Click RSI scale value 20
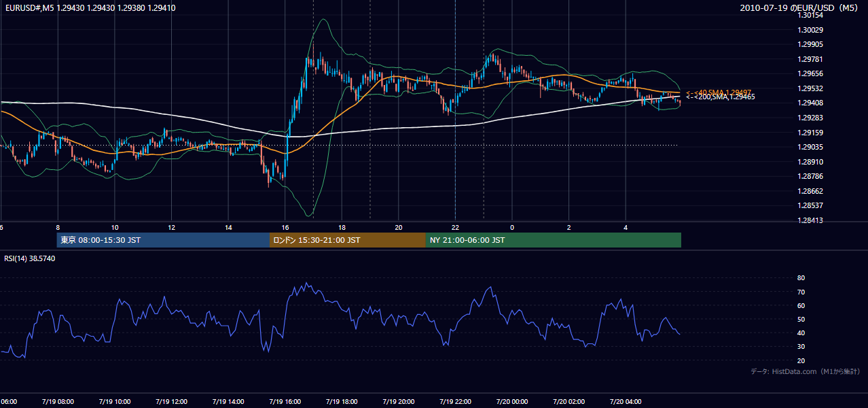This screenshot has width=868, height=408. 801,361
